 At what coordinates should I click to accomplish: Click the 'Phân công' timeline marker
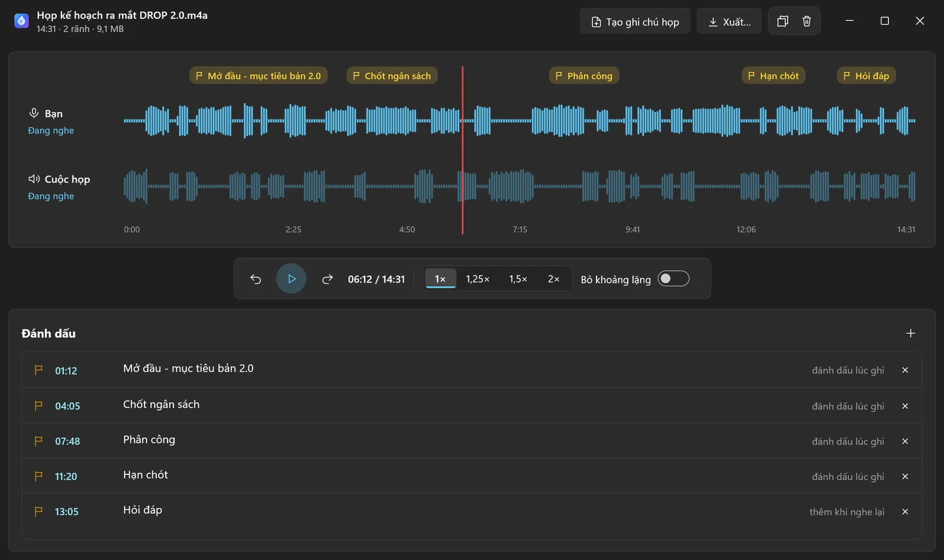click(584, 76)
